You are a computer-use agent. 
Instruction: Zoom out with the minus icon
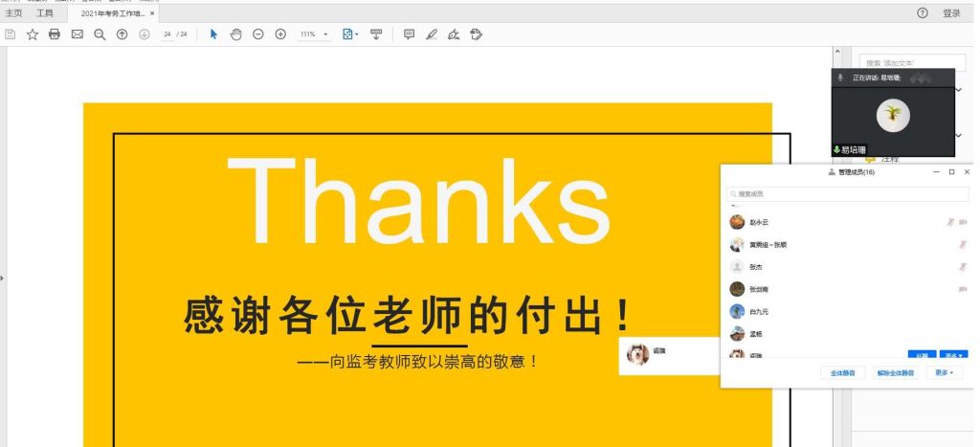(x=258, y=34)
